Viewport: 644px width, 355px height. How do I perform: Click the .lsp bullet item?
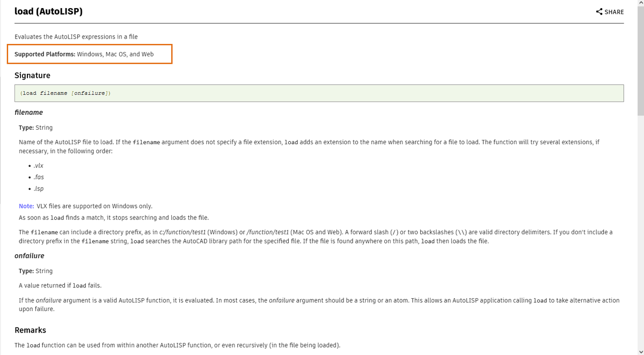click(38, 189)
